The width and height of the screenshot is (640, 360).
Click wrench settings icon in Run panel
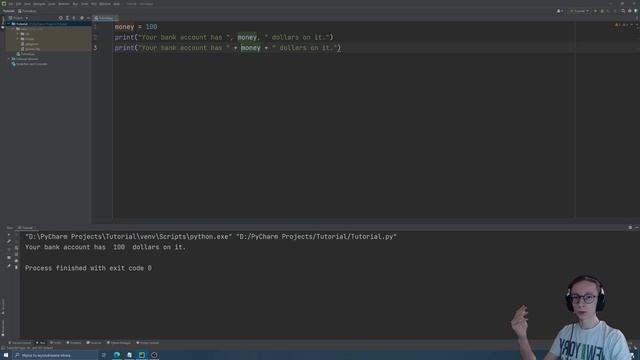click(x=9, y=241)
